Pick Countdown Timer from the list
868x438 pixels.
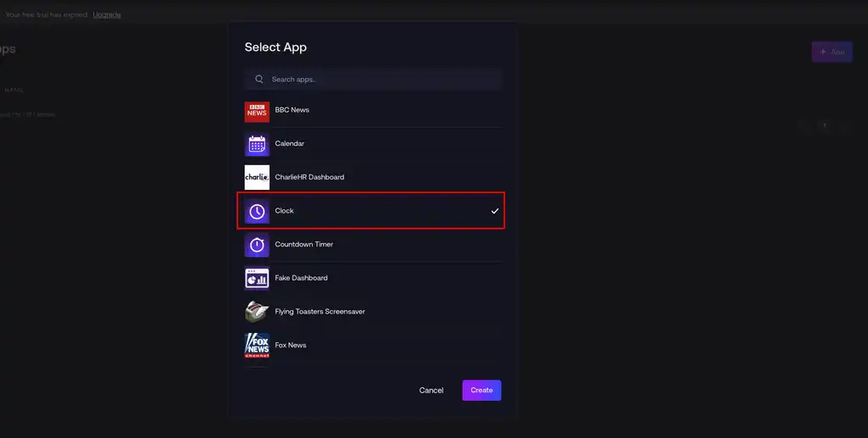pos(304,245)
